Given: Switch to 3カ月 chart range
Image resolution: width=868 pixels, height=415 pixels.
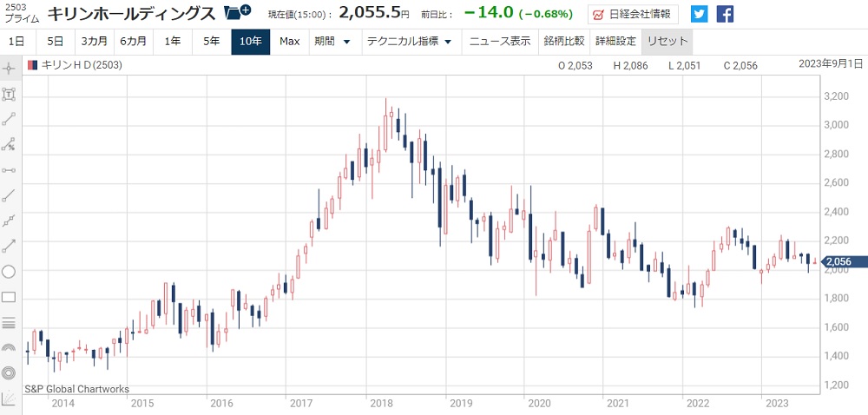Looking at the screenshot, I should coord(94,42).
